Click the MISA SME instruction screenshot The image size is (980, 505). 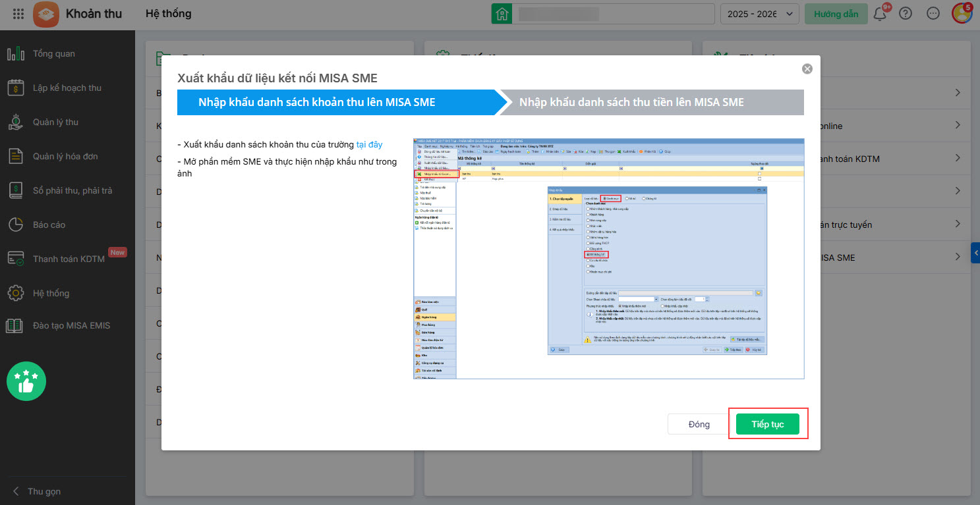(609, 259)
